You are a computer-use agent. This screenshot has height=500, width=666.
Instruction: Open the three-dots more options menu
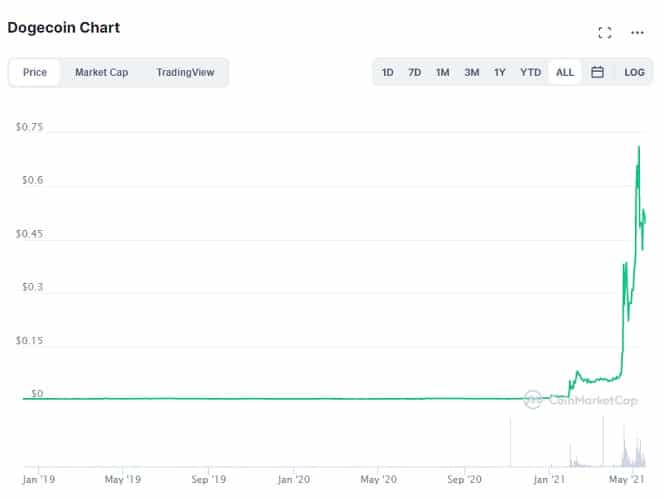637,33
